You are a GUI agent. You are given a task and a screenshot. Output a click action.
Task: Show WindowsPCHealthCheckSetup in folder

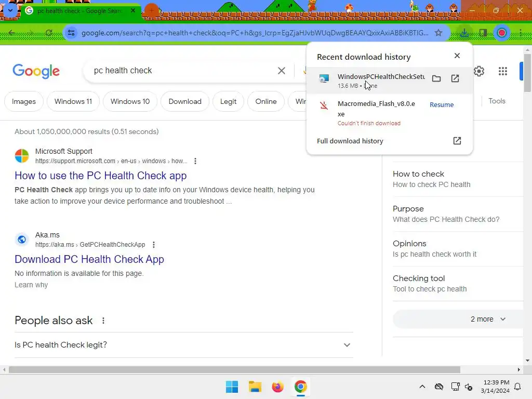pyautogui.click(x=436, y=79)
